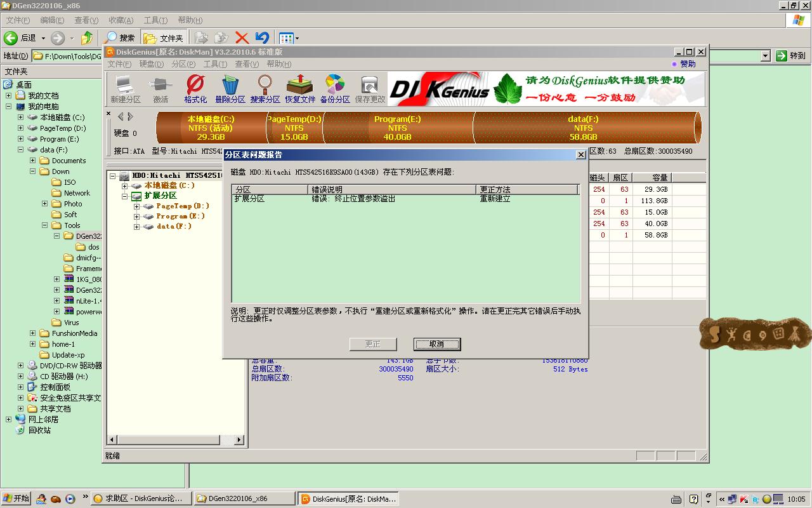Select the 扩展分区 error row
This screenshot has width=812, height=508.
pyautogui.click(x=406, y=199)
